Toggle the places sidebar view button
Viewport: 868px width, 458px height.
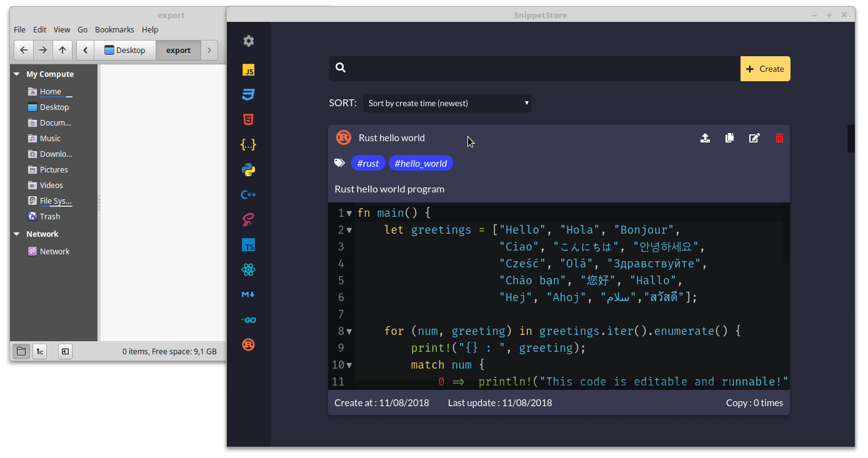tap(21, 352)
